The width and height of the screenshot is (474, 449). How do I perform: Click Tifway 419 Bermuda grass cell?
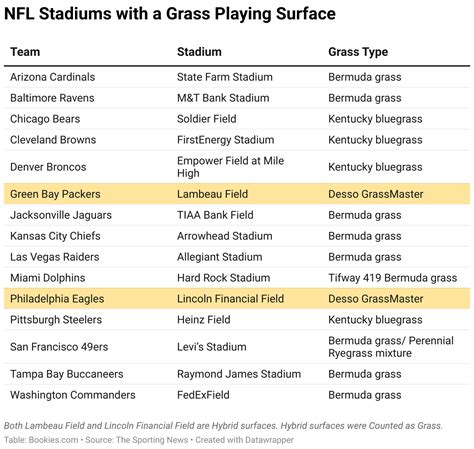pos(393,278)
